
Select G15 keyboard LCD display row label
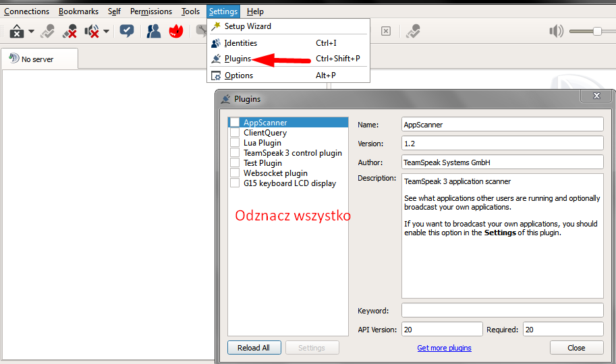(290, 183)
